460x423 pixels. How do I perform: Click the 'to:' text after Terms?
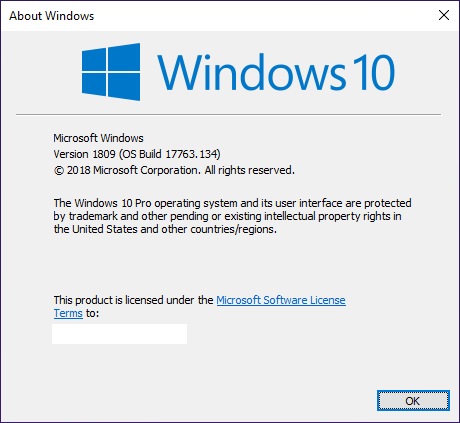[92, 313]
